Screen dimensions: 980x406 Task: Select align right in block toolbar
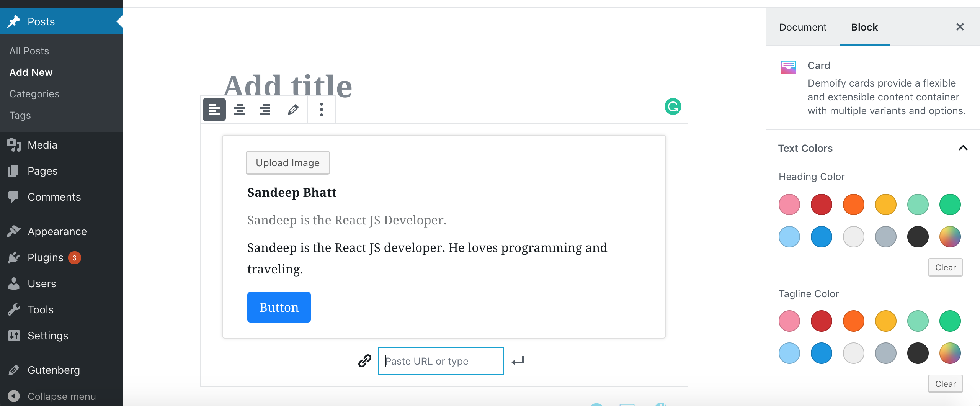(265, 110)
